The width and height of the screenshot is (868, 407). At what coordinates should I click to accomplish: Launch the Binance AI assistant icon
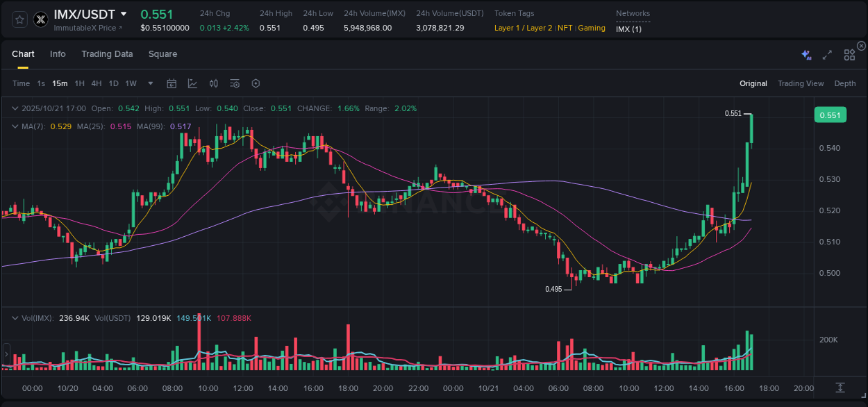click(806, 54)
